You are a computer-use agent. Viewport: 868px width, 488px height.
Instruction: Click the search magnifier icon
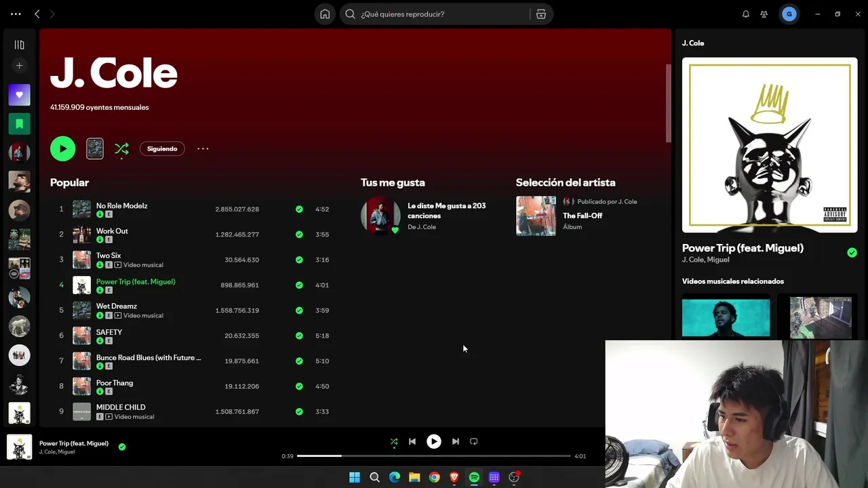tap(350, 14)
